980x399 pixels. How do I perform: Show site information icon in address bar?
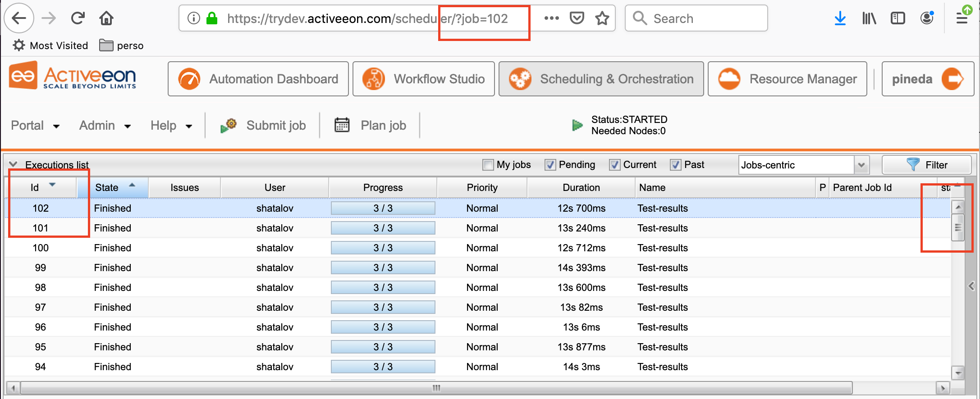click(193, 18)
